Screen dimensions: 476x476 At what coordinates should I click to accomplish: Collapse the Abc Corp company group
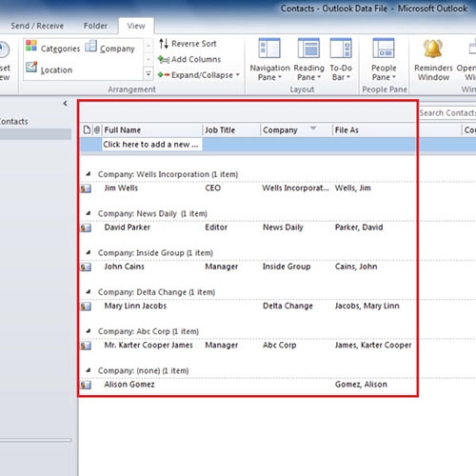pos(89,331)
